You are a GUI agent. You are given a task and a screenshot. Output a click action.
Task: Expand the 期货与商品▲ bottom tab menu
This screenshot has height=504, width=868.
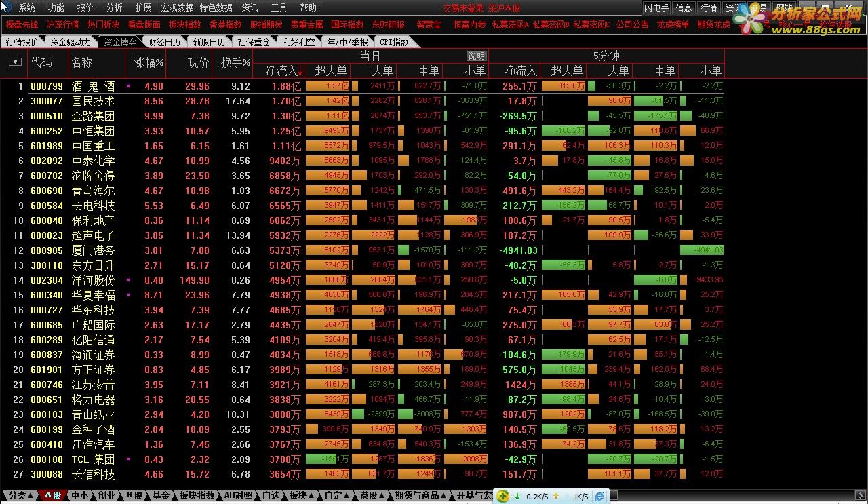(x=420, y=496)
